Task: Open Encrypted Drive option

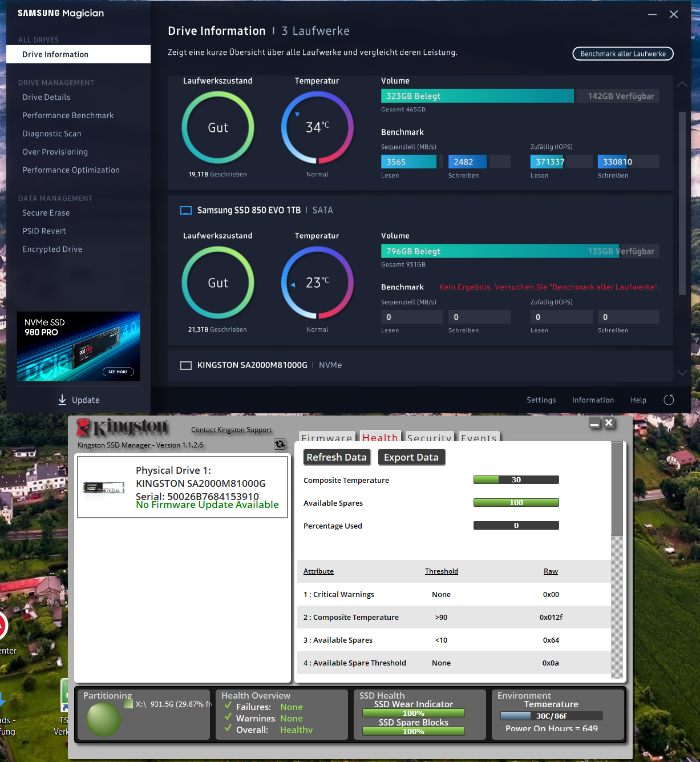Action: click(x=52, y=249)
